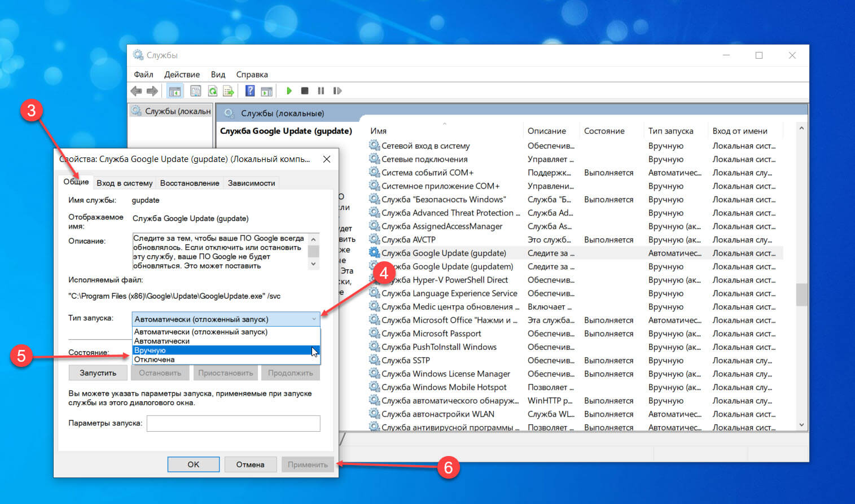Click gear icon of Служба Google Update (gupdate) row
The image size is (855, 504).
[x=374, y=253]
